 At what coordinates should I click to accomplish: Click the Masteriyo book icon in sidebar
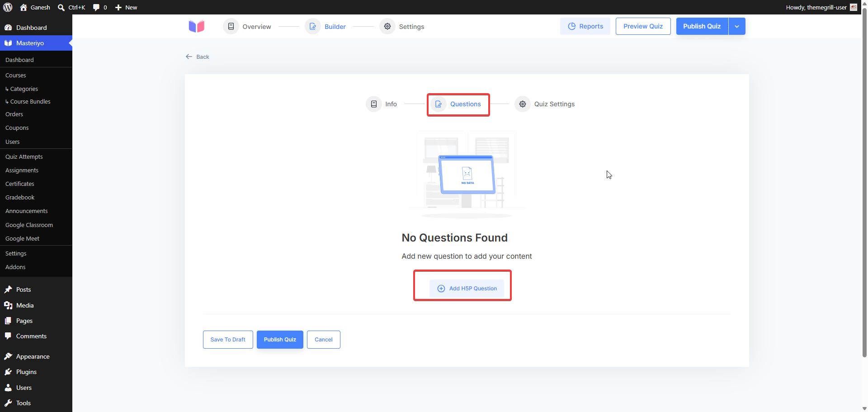click(x=8, y=43)
